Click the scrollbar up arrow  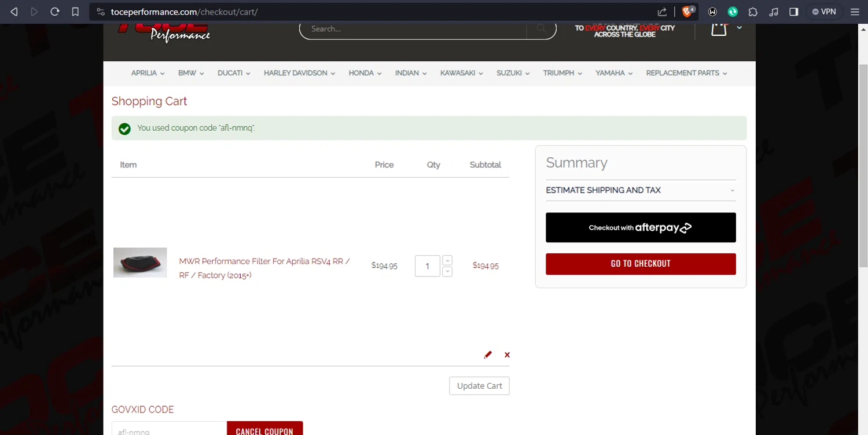863,29
